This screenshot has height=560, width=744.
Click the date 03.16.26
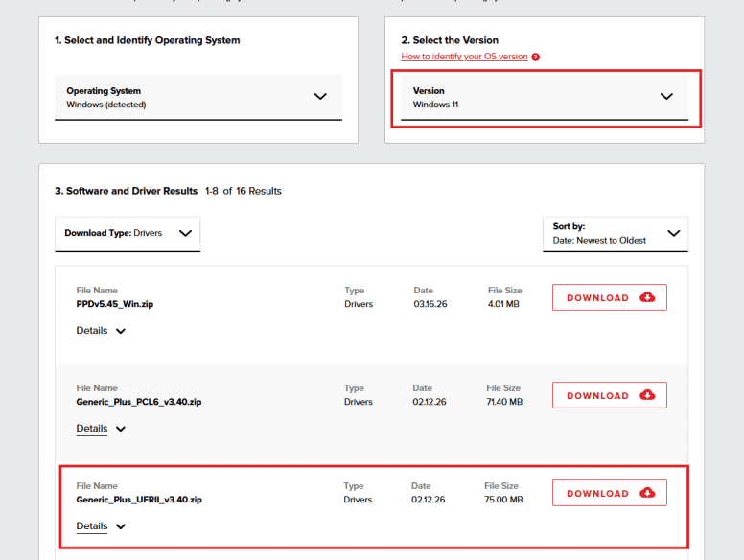(x=430, y=304)
